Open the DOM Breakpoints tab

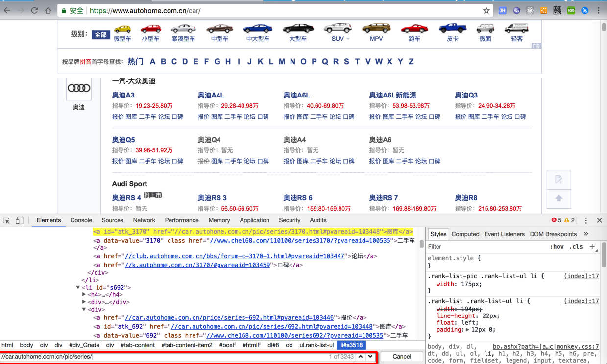pyautogui.click(x=553, y=234)
